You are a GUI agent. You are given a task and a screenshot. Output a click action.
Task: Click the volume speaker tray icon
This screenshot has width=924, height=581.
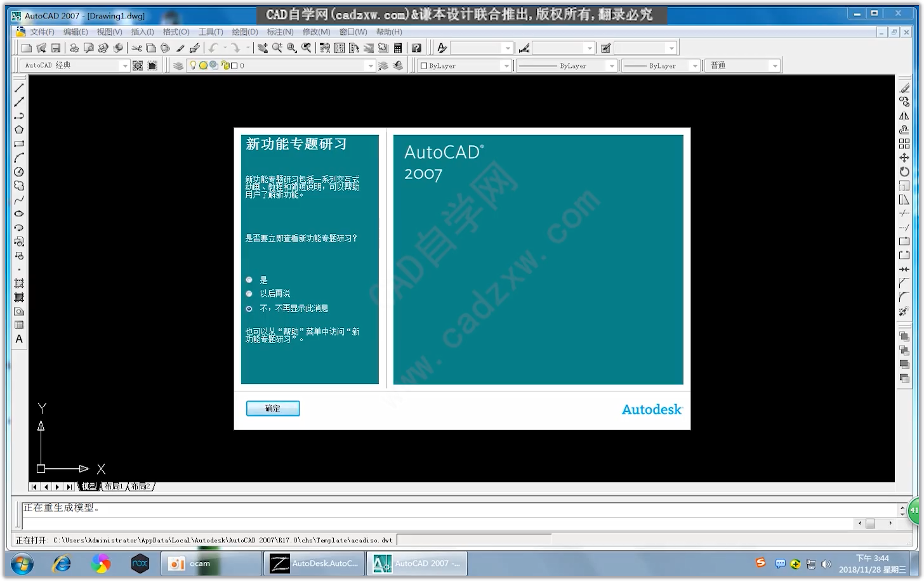[x=826, y=564]
